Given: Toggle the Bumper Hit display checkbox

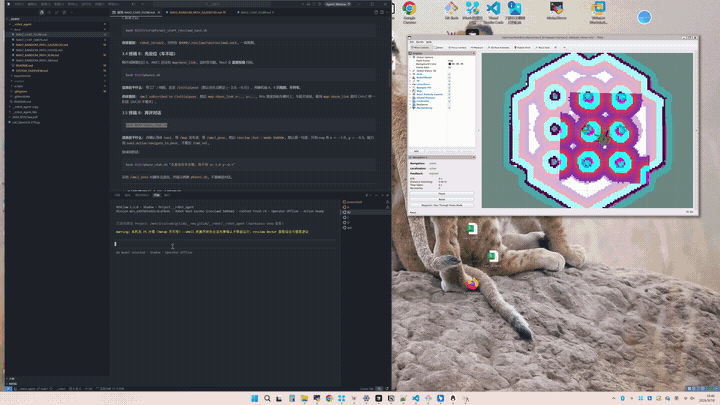Looking at the screenshot, I should click(450, 88).
